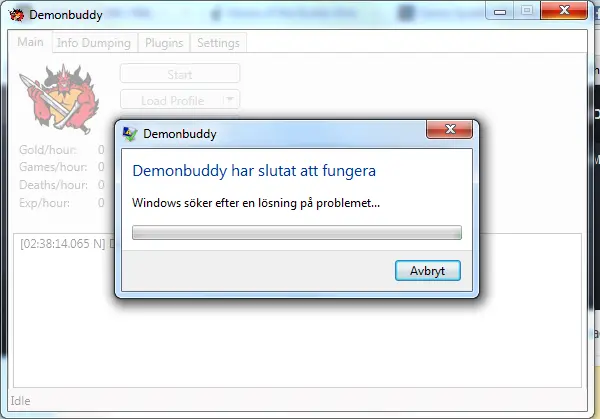Click the large red demon logo image
600x419 pixels.
click(x=59, y=99)
